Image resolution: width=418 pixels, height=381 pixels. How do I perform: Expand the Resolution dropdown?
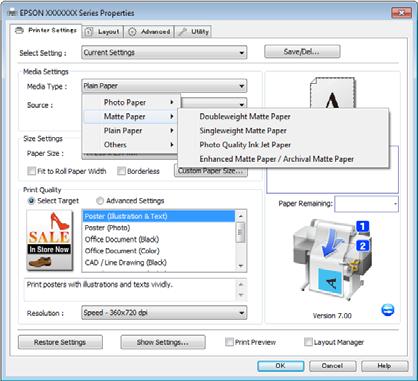pos(164,313)
